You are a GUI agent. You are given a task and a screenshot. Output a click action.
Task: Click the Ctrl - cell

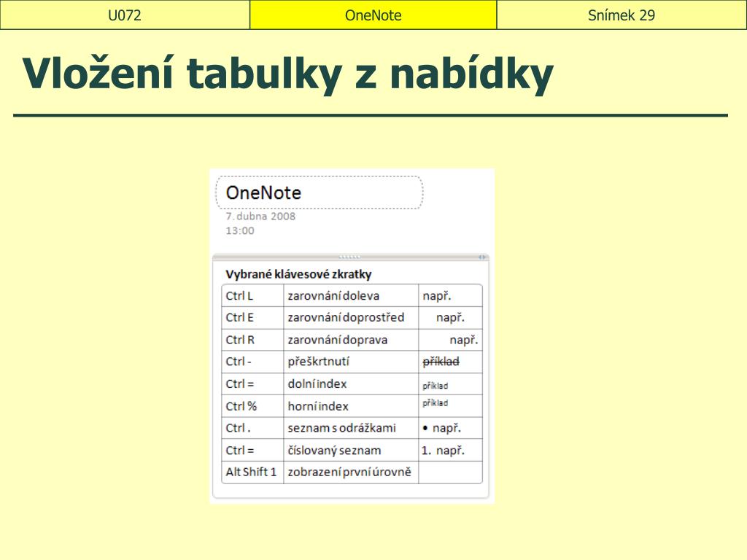point(252,362)
